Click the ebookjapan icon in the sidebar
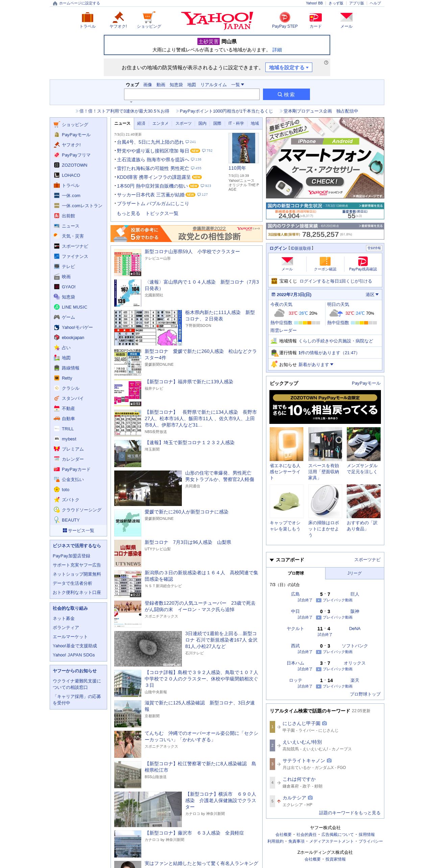Viewport: 434px width, 868px height. (57, 337)
